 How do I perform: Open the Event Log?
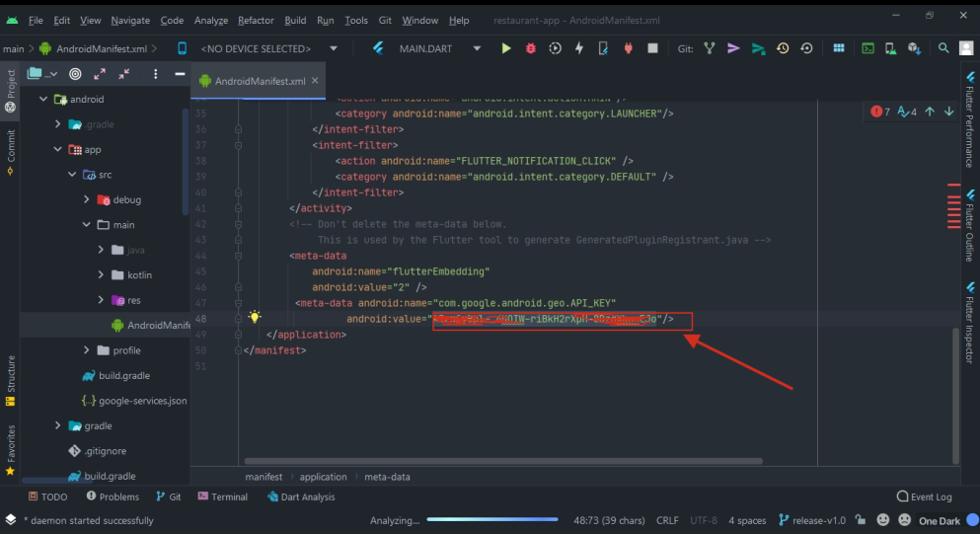coord(925,496)
